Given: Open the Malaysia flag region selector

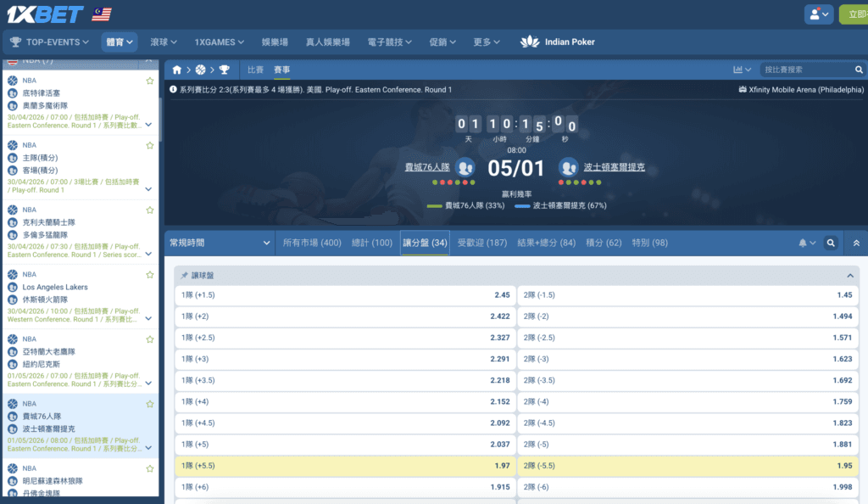Looking at the screenshot, I should 102,14.
